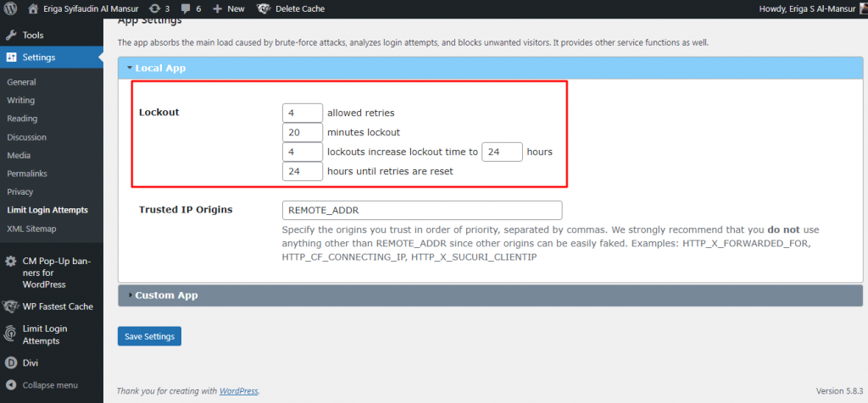Follow the WordPress link in footer
The height and width of the screenshot is (403, 868).
coord(238,391)
